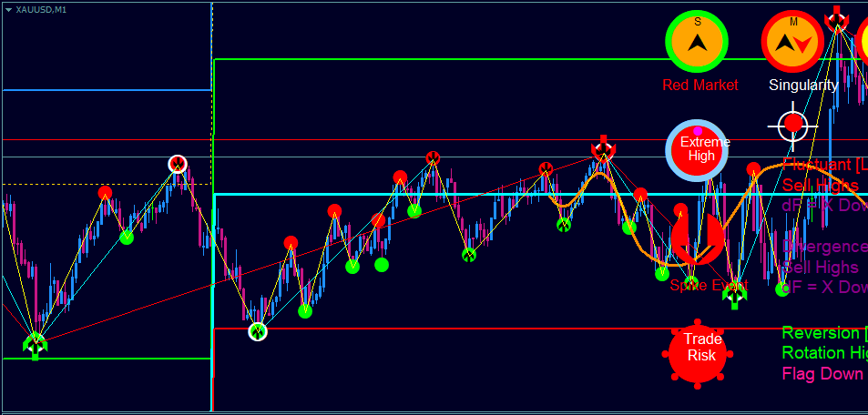The width and height of the screenshot is (868, 415).
Task: Select the thick cyan horizontal level line
Action: (x=540, y=194)
